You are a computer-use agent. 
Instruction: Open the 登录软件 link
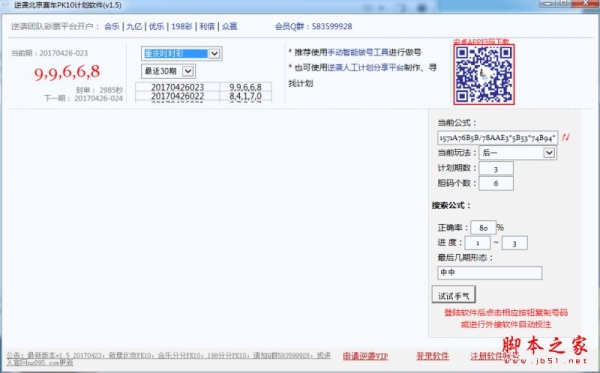[432, 356]
